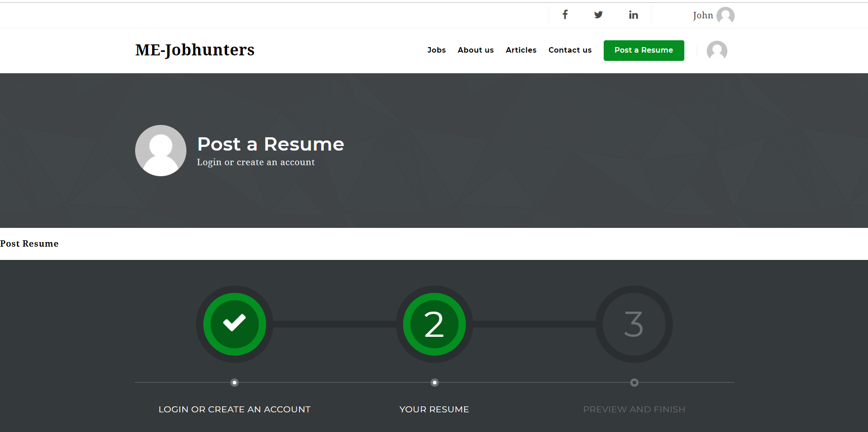
Task: Click the timeline dot above Preview and Finish
Action: [x=634, y=383]
